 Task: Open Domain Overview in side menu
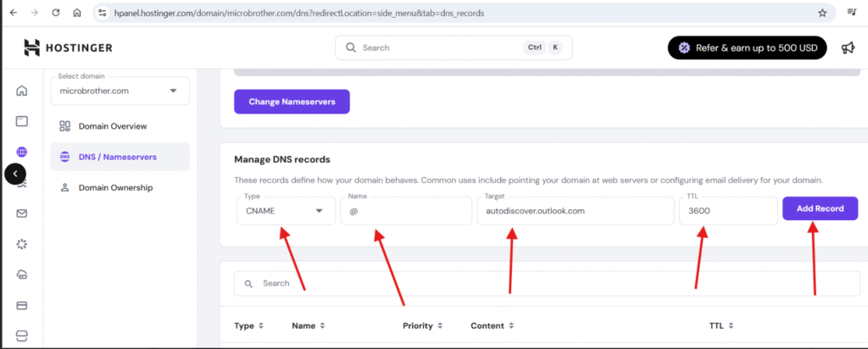(x=113, y=126)
